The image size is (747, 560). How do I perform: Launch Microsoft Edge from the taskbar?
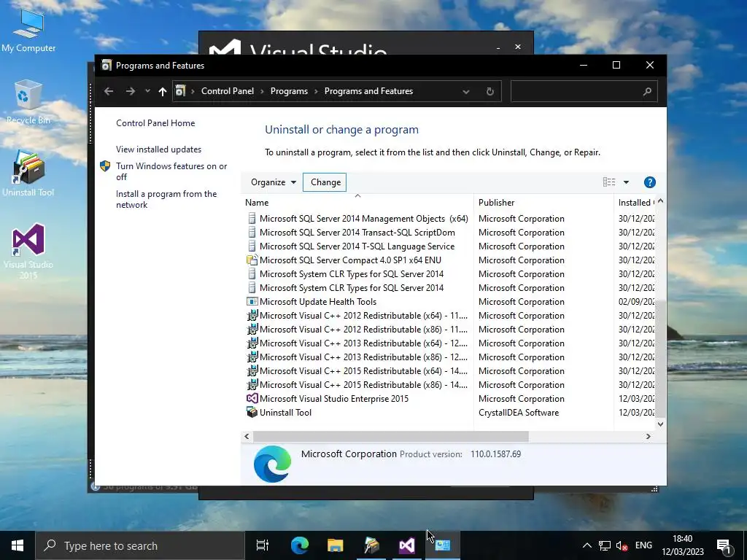(x=300, y=545)
